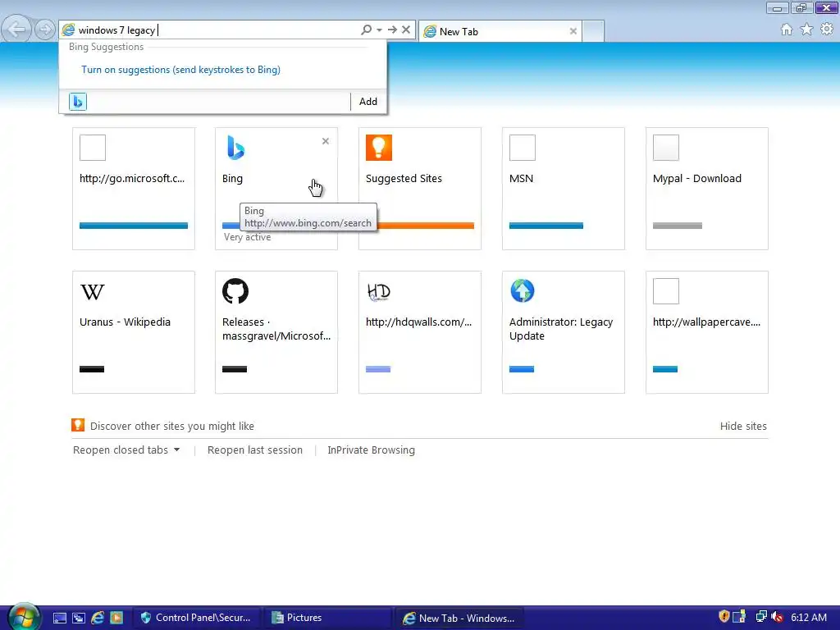Click the muted volume tray icon
The image size is (840, 630).
778,617
